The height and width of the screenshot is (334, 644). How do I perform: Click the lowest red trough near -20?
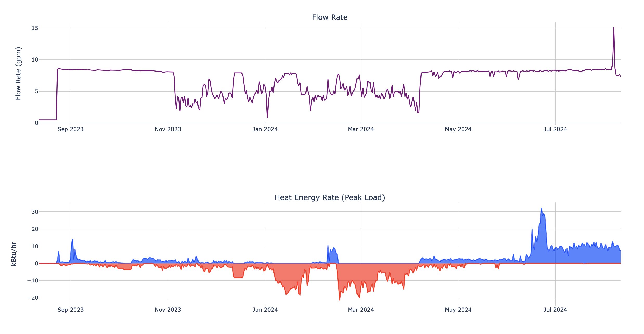pyautogui.click(x=340, y=300)
